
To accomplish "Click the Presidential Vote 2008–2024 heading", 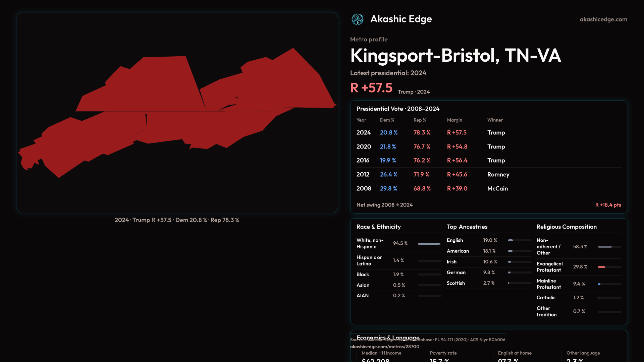I will point(398,109).
